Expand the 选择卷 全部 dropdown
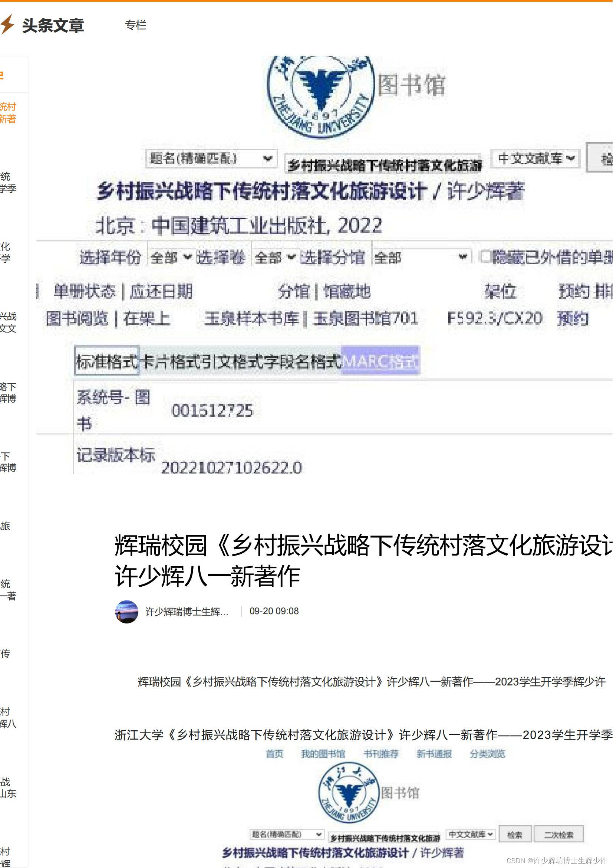This screenshot has width=613, height=868. [x=275, y=258]
